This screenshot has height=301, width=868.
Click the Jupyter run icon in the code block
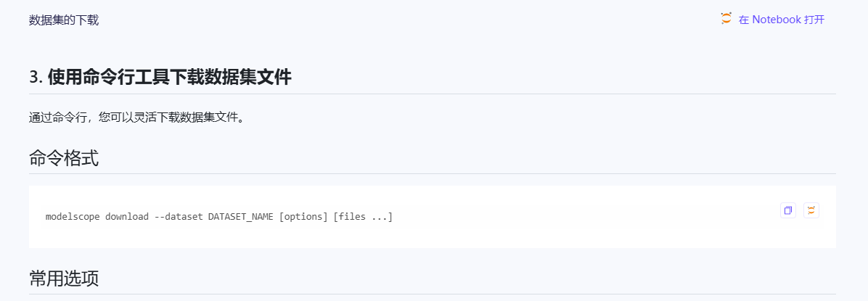coord(811,210)
